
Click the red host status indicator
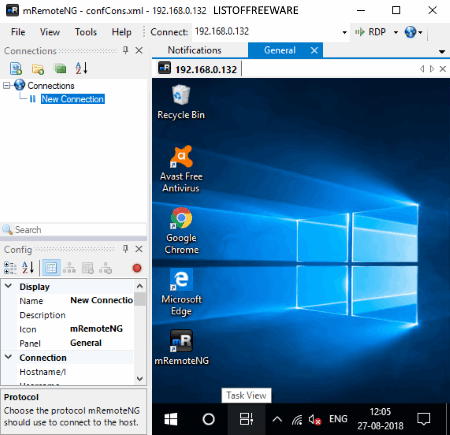[137, 268]
